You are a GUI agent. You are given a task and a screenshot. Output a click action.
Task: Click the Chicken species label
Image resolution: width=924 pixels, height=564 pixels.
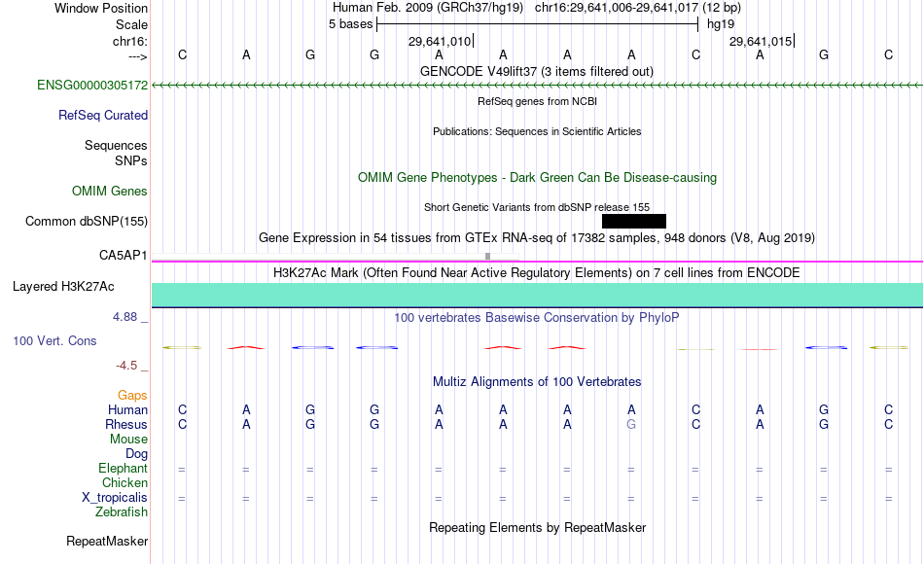[124, 482]
